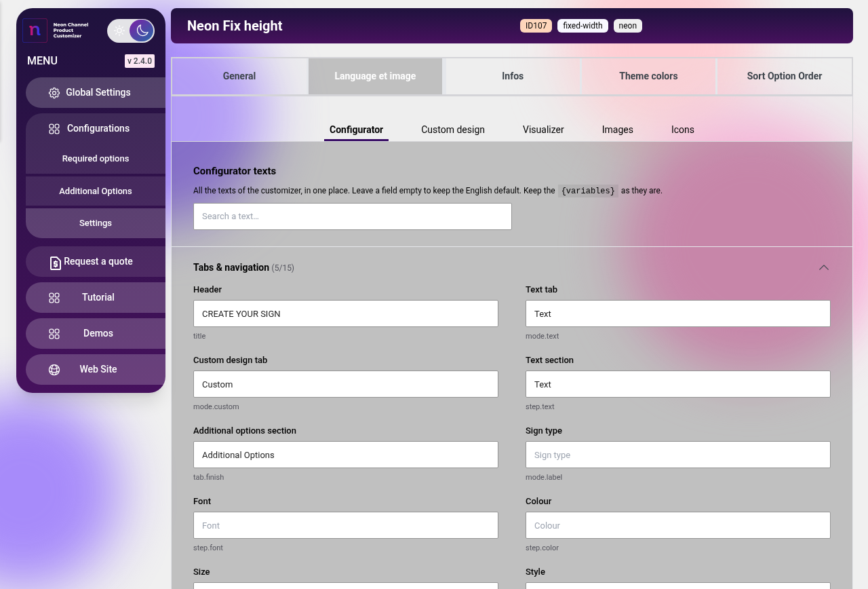Open the Icons sub-tab

pyautogui.click(x=683, y=130)
